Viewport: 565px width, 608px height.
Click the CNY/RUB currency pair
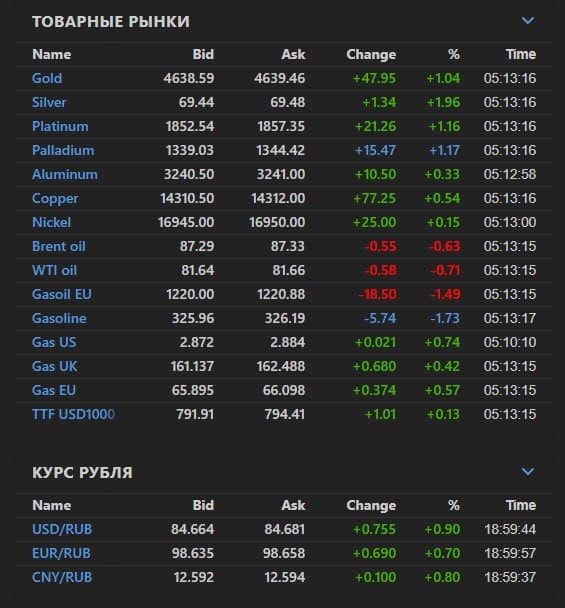tap(62, 577)
